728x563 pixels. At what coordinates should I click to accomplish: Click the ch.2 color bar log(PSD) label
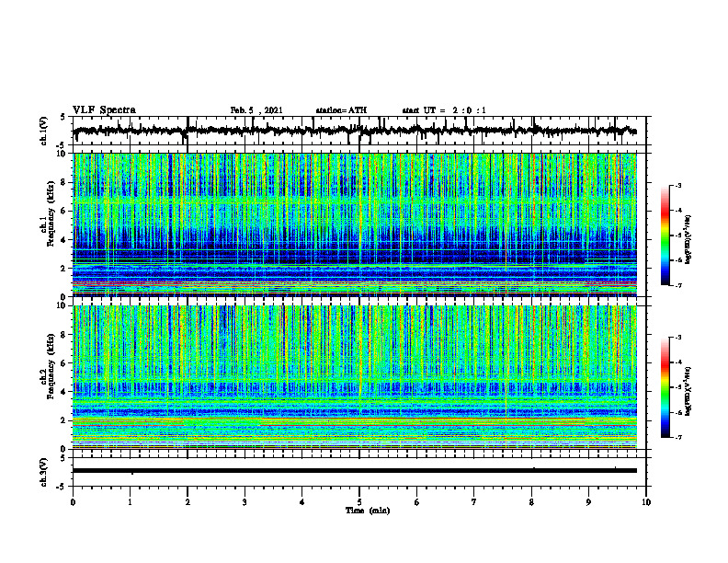pyautogui.click(x=688, y=391)
